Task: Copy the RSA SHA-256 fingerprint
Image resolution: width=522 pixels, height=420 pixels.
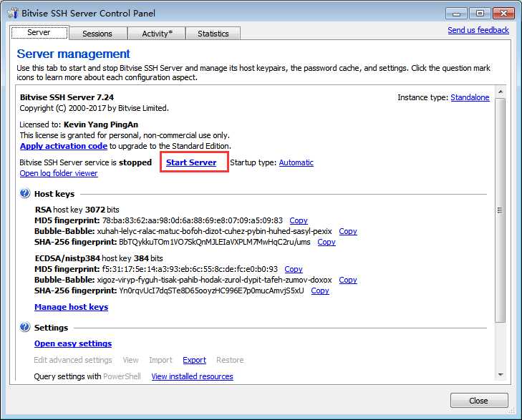Action: [x=327, y=242]
